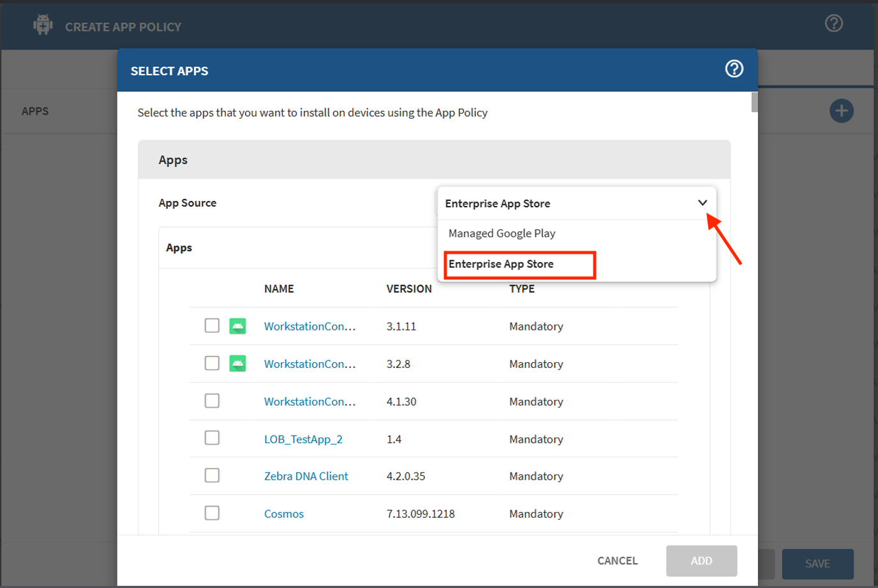Image resolution: width=878 pixels, height=588 pixels.
Task: Click version number 3.2.8
Action: pyautogui.click(x=398, y=364)
